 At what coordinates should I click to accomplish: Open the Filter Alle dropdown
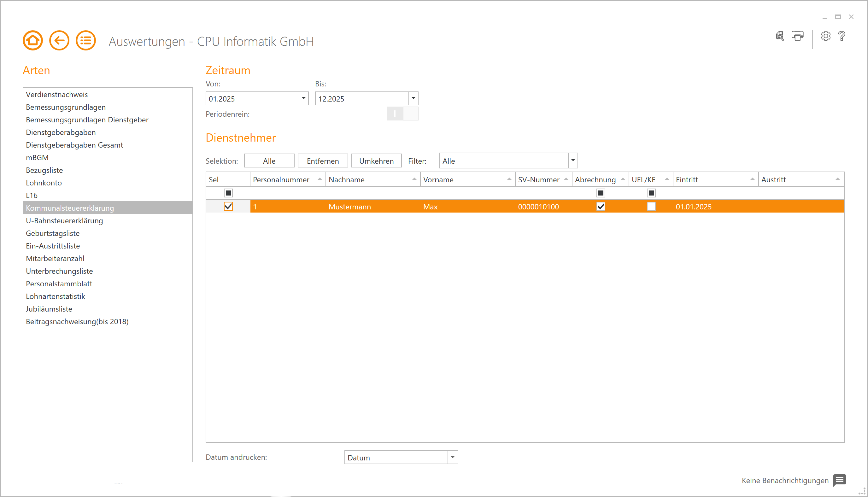573,161
